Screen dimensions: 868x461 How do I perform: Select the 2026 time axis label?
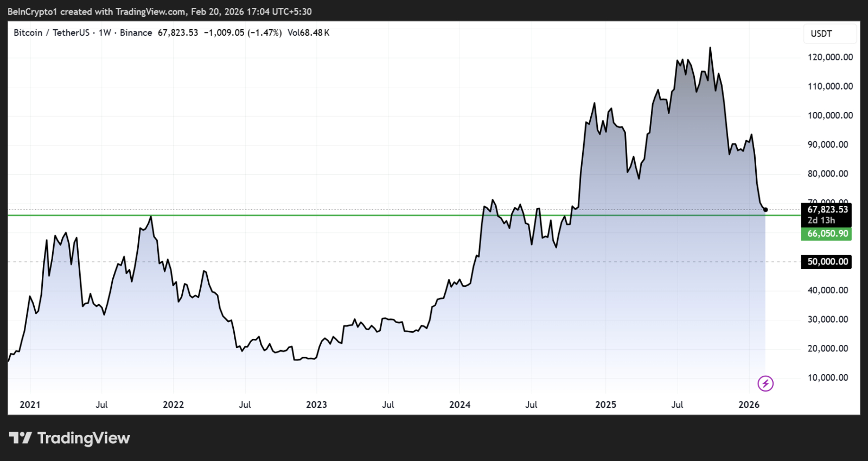point(749,405)
